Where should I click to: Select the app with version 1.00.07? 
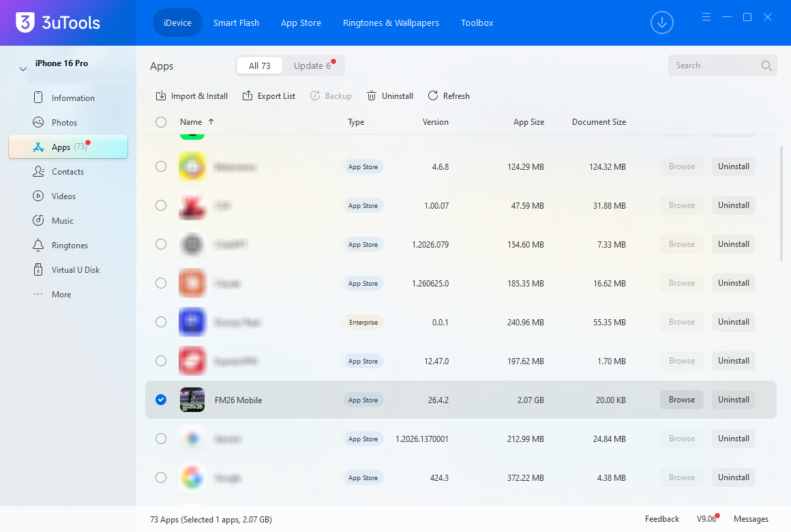tap(161, 205)
